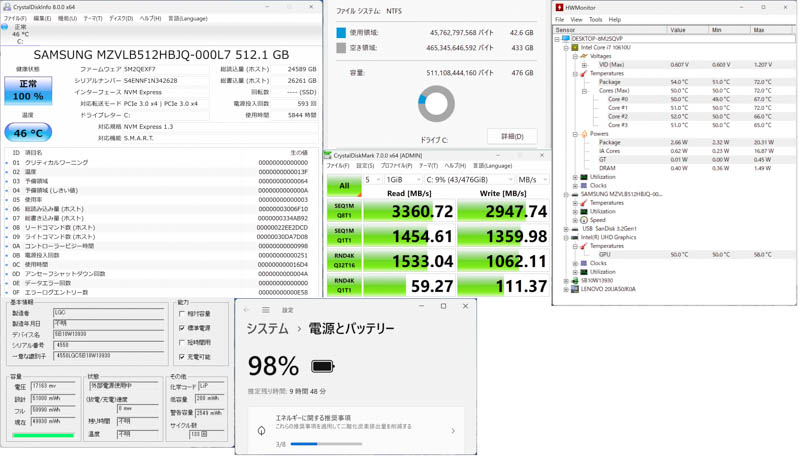Click the leaf icon of energy recommendations
The width and height of the screenshot is (800, 458).
coord(261,431)
